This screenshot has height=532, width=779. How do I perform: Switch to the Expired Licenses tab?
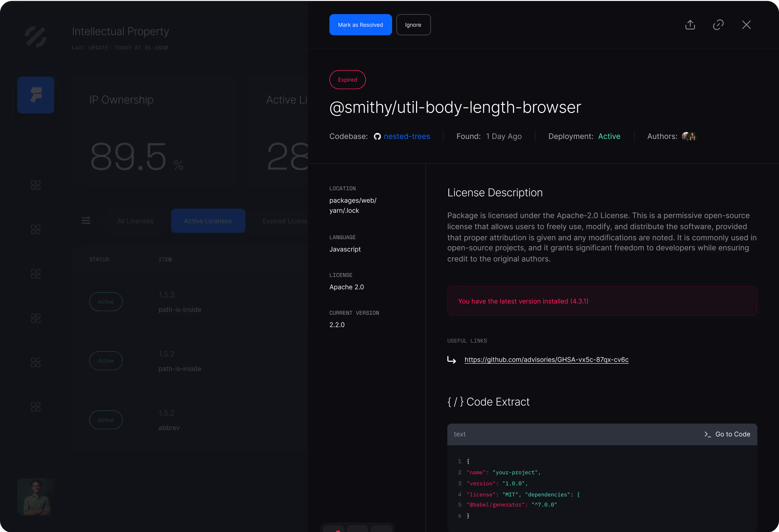285,221
